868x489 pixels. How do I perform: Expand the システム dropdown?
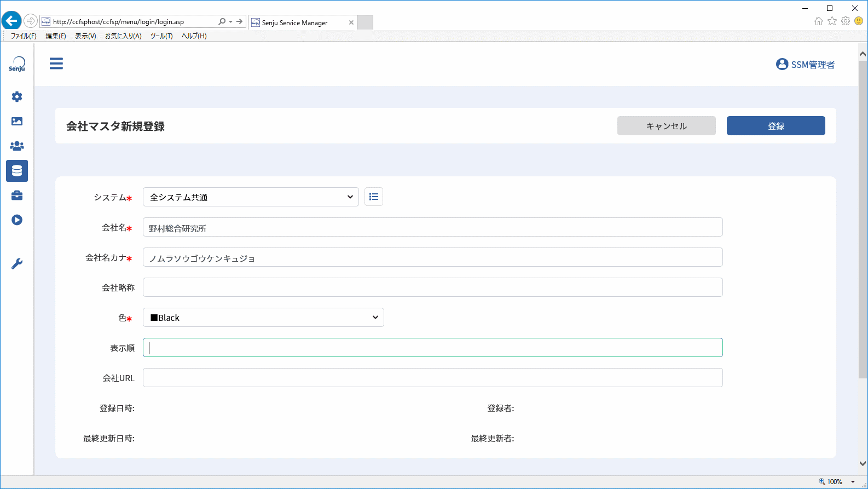[251, 197]
